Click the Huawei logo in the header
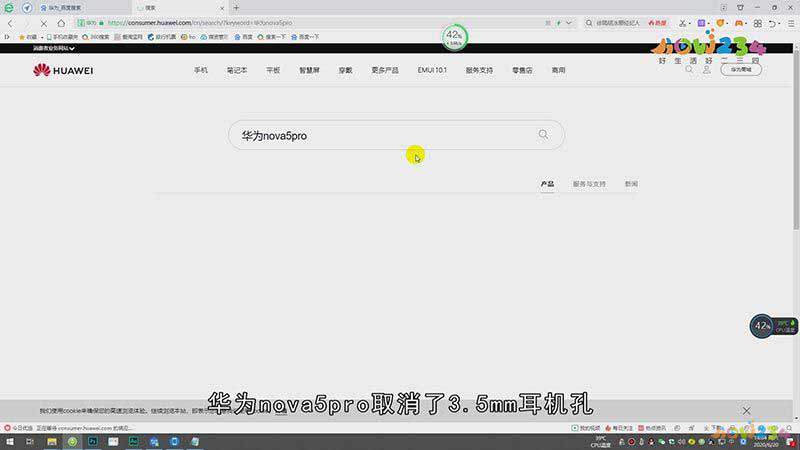The width and height of the screenshot is (800, 450). (63, 70)
